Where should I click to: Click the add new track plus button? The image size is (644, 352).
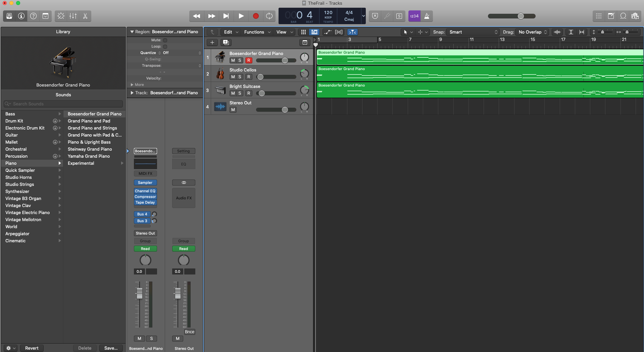pyautogui.click(x=212, y=42)
